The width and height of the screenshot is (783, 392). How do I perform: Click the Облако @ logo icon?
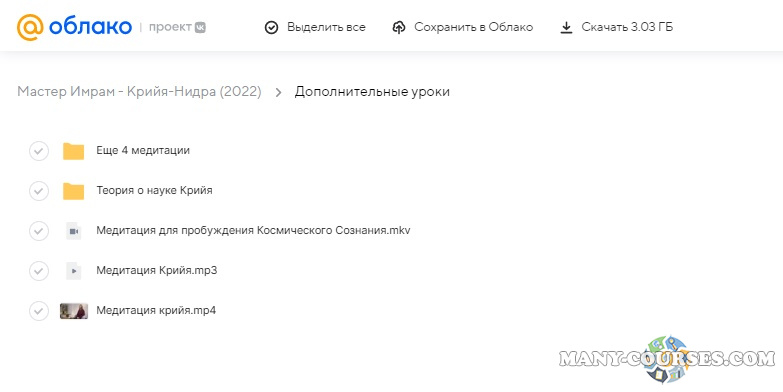(30, 27)
